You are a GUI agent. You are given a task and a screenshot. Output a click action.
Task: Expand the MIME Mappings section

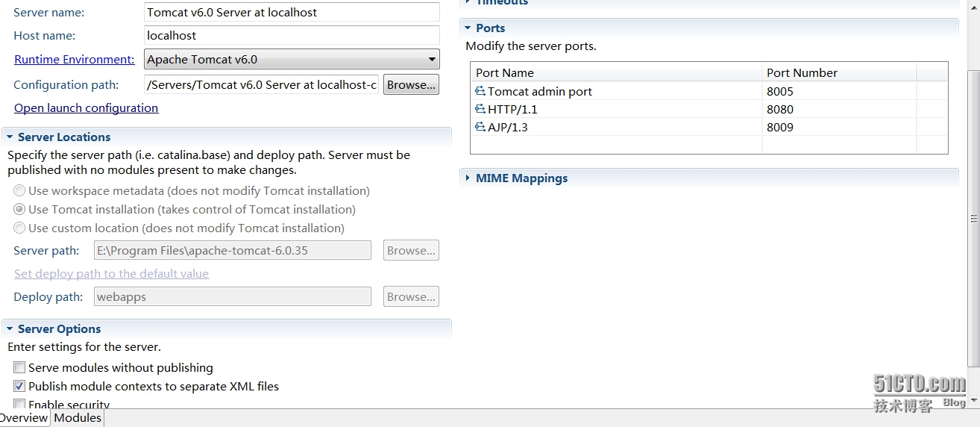tap(467, 178)
